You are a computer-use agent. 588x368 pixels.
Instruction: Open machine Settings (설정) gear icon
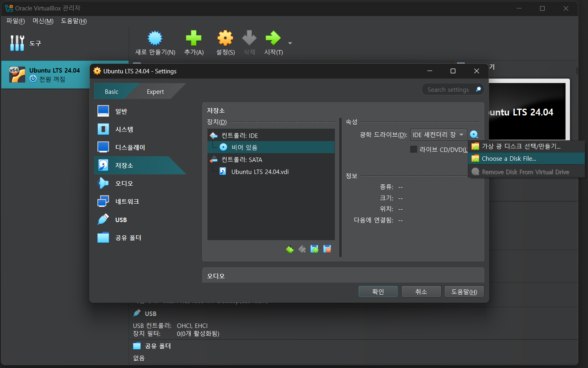click(225, 38)
